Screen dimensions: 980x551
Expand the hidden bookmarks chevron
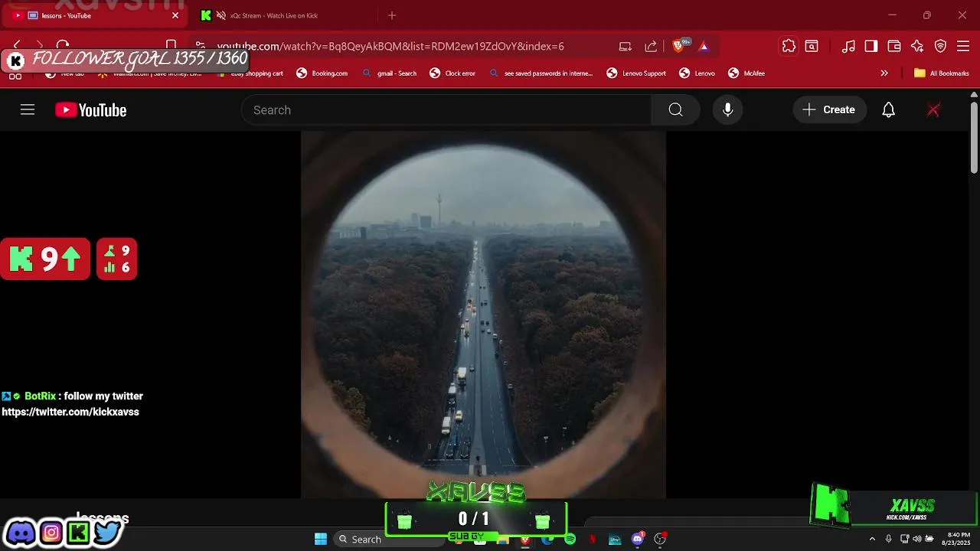pos(884,73)
